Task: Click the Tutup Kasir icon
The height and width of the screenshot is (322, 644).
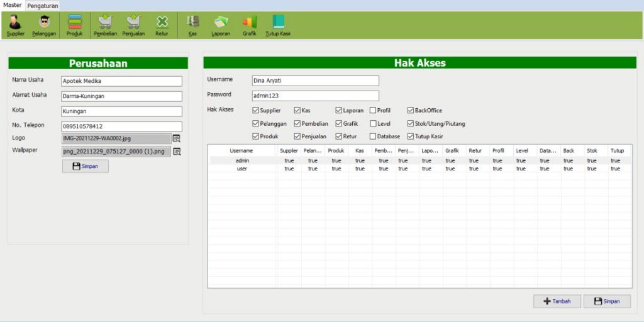Action: [x=277, y=25]
